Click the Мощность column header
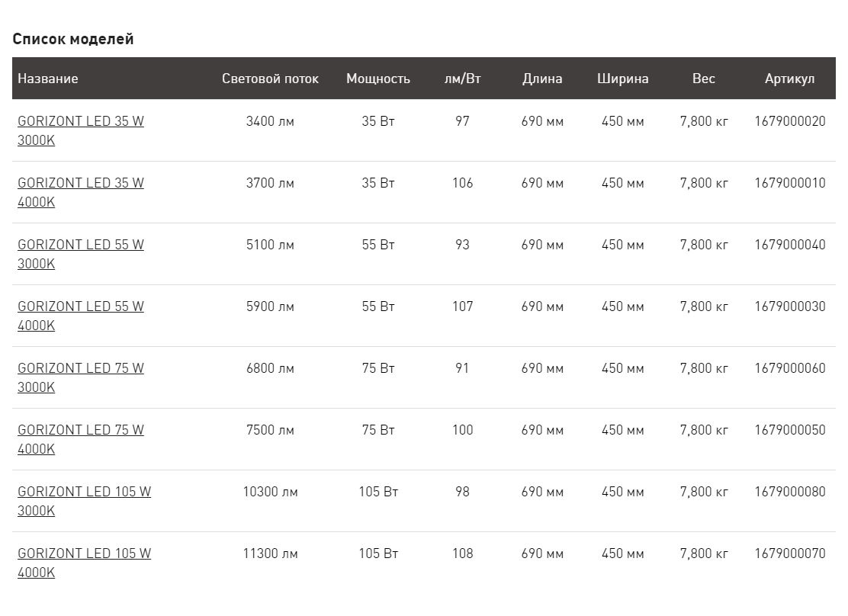Image resolution: width=848 pixels, height=616 pixels. (x=378, y=79)
